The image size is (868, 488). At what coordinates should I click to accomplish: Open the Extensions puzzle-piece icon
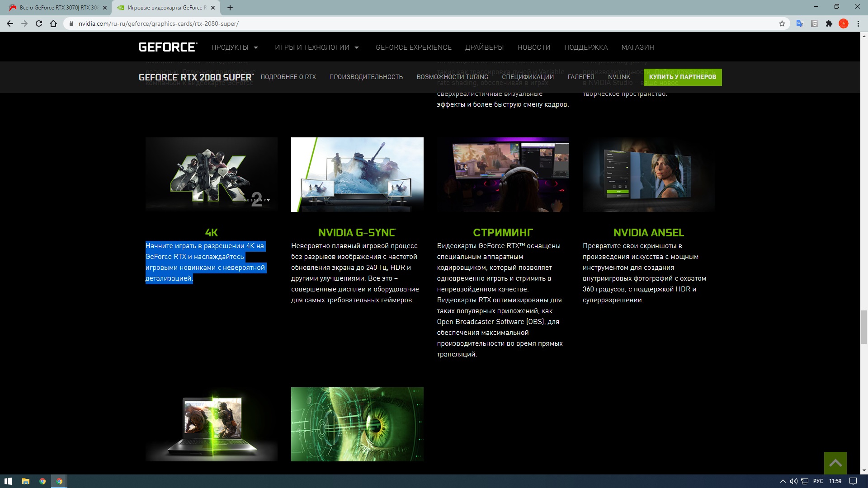point(829,23)
